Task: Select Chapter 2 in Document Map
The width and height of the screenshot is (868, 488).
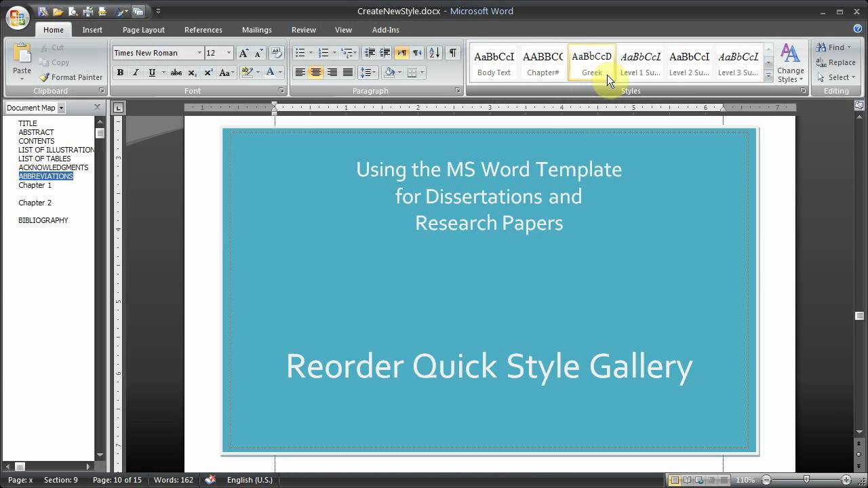Action: click(x=35, y=203)
